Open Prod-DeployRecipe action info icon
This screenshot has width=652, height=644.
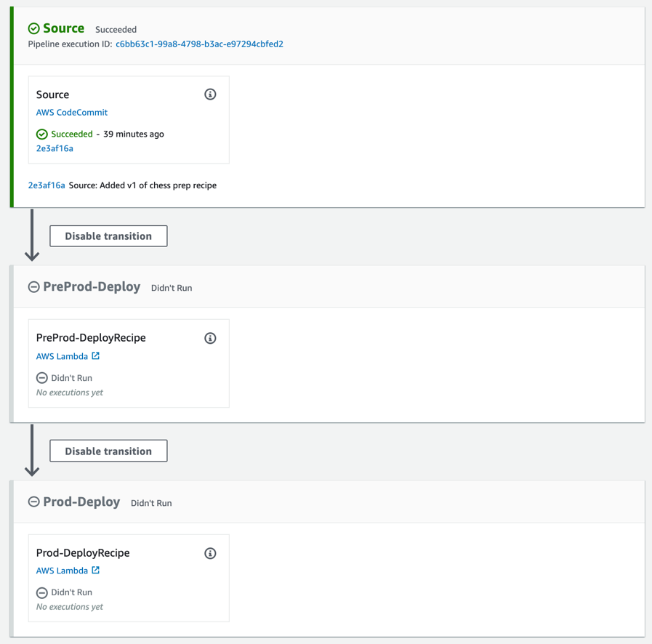(210, 553)
